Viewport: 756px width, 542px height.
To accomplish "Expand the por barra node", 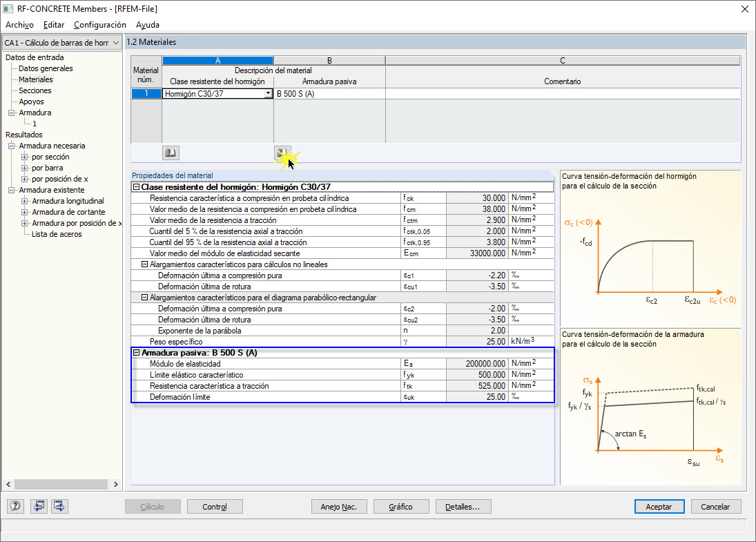I will click(x=25, y=168).
